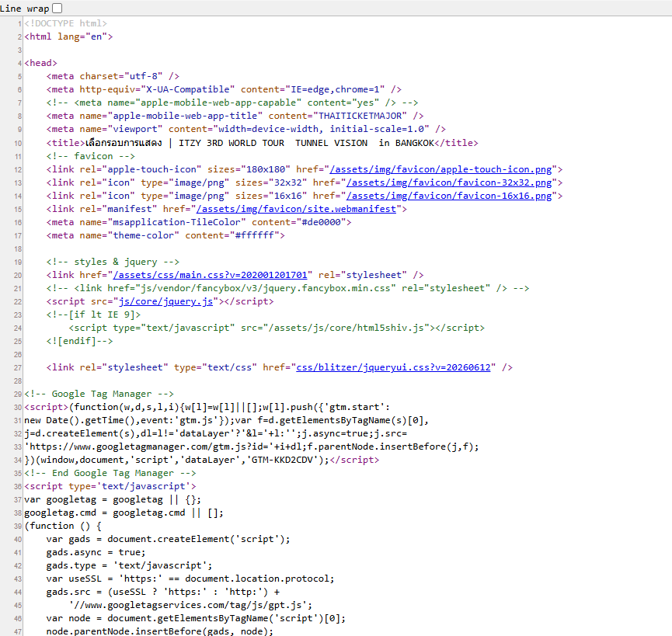Open the apple-touch-icon.png favicon link
The height and width of the screenshot is (636, 672).
tap(440, 169)
